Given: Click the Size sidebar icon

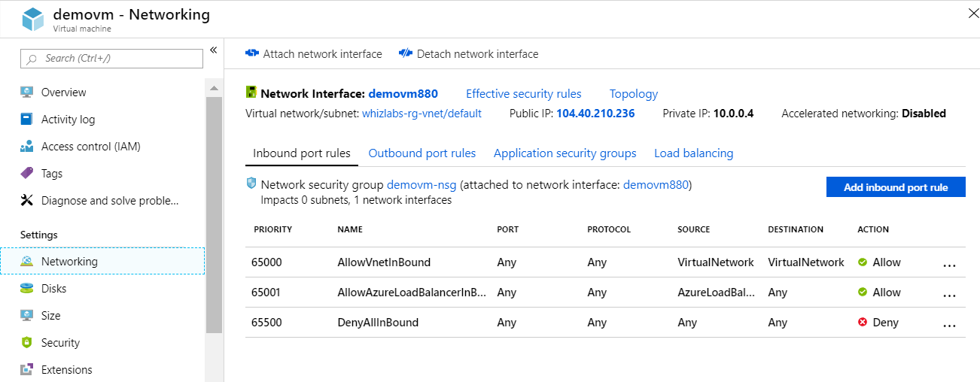Looking at the screenshot, I should point(27,316).
